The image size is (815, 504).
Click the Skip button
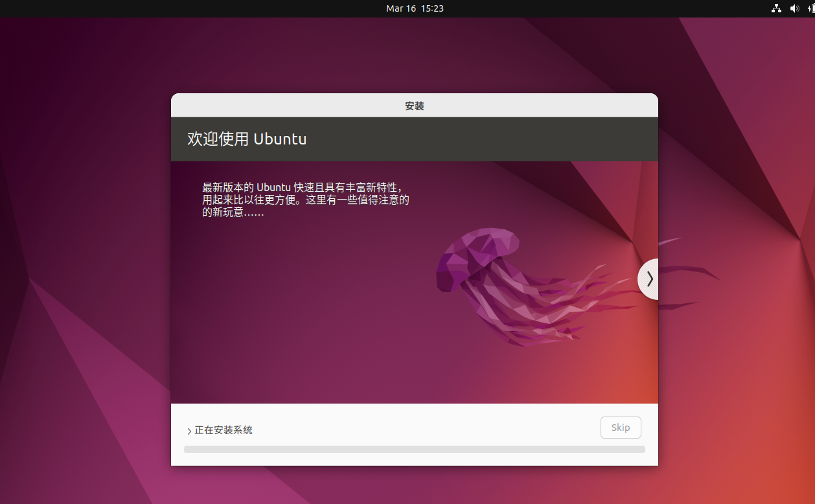621,428
